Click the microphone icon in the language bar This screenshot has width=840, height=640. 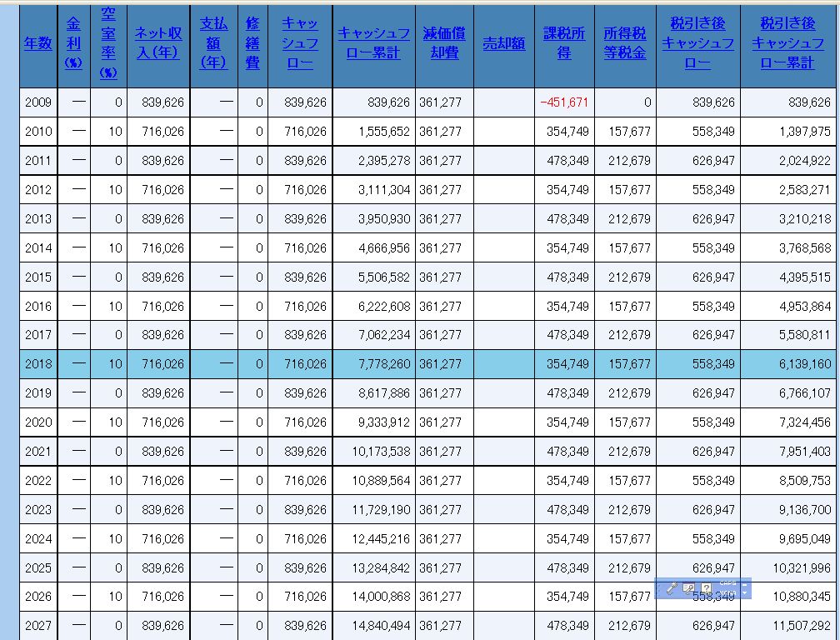(x=672, y=588)
